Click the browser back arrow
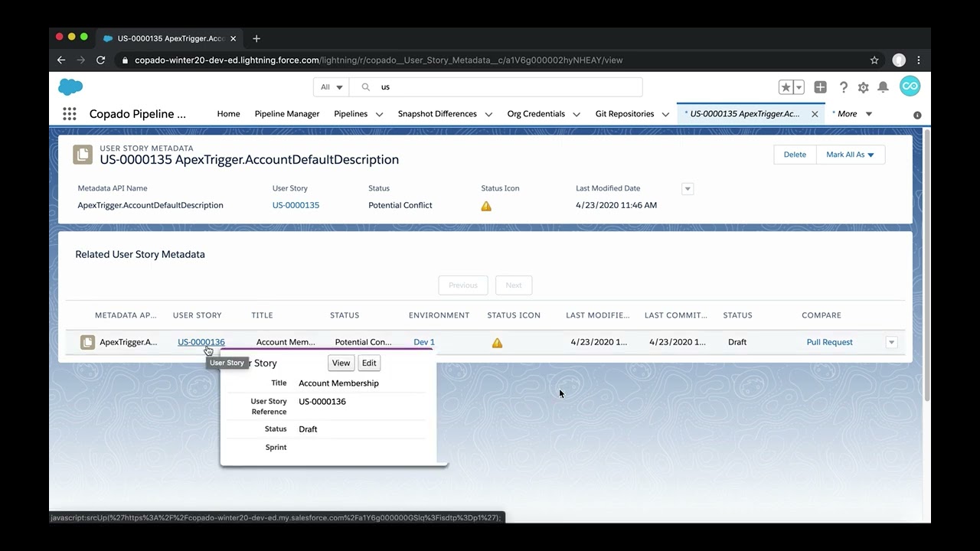This screenshot has width=980, height=551. coord(61,60)
